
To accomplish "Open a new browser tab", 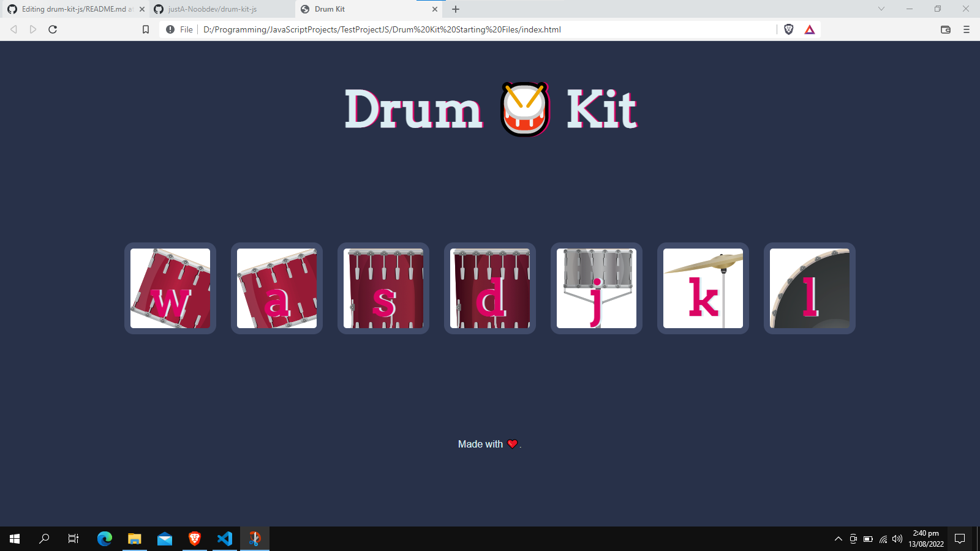I will point(456,9).
